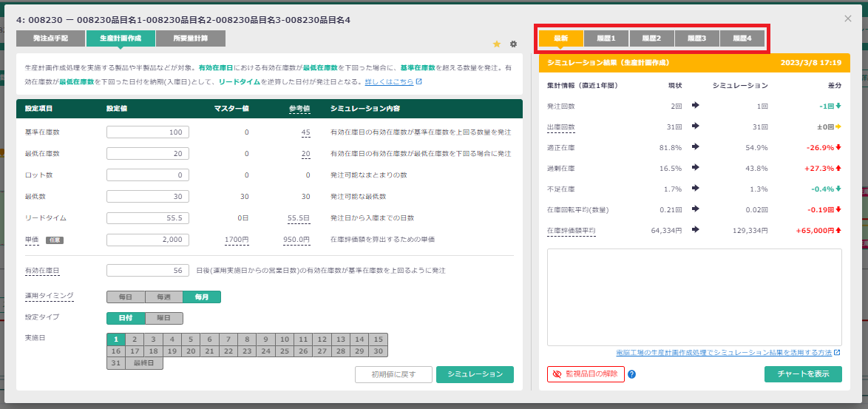Image resolution: width=868 pixels, height=409 pixels.
Task: Close the dialog with the X icon
Action: 848,18
